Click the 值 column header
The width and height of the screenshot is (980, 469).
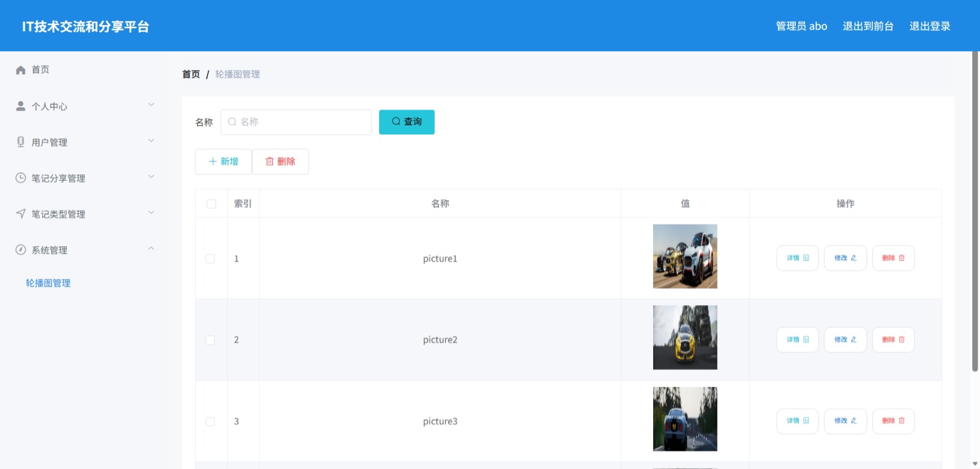point(685,204)
